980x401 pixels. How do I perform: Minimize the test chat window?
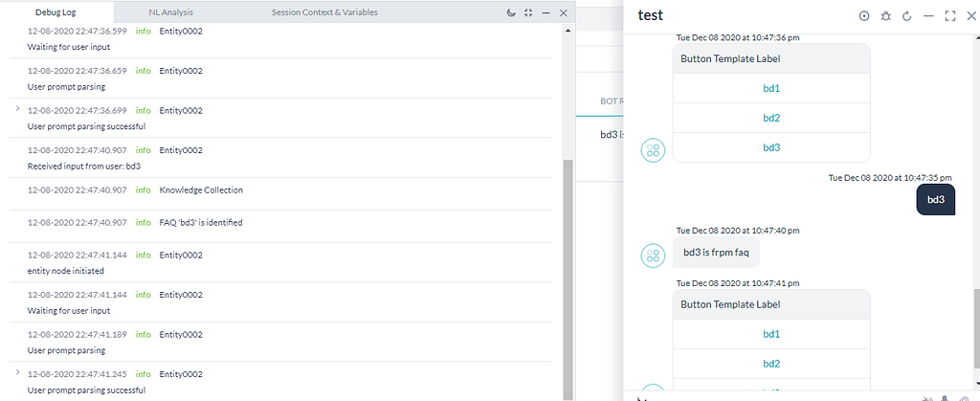(928, 16)
